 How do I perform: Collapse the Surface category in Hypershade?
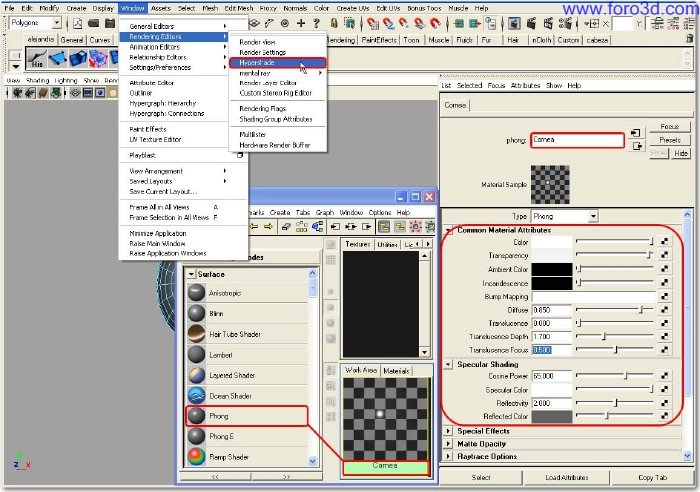pyautogui.click(x=191, y=274)
